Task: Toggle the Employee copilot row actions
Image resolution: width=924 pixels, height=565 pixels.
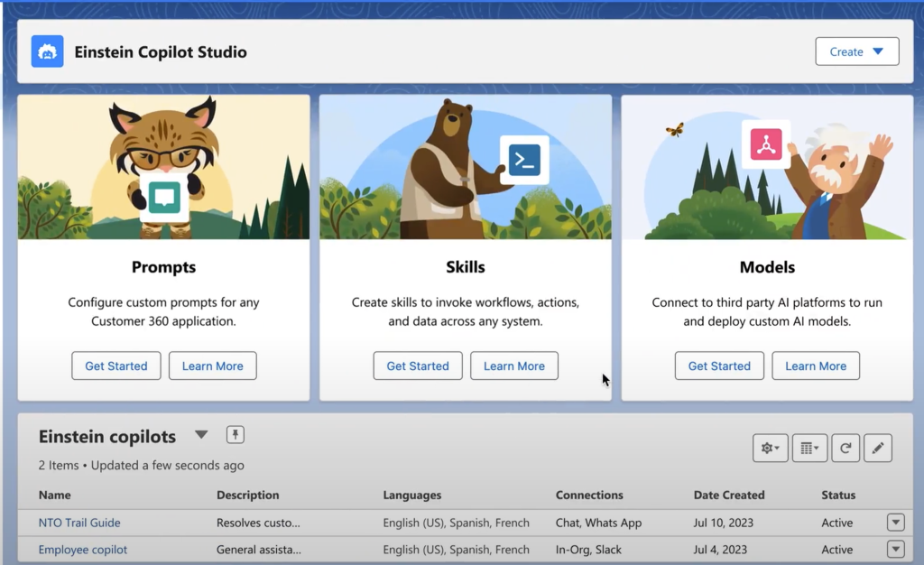Action: [895, 549]
